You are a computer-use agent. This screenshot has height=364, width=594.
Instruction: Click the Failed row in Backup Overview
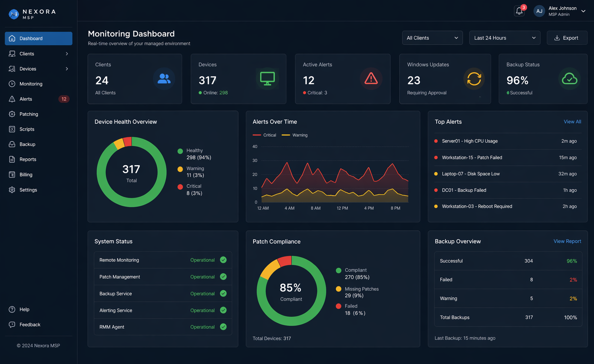click(508, 280)
